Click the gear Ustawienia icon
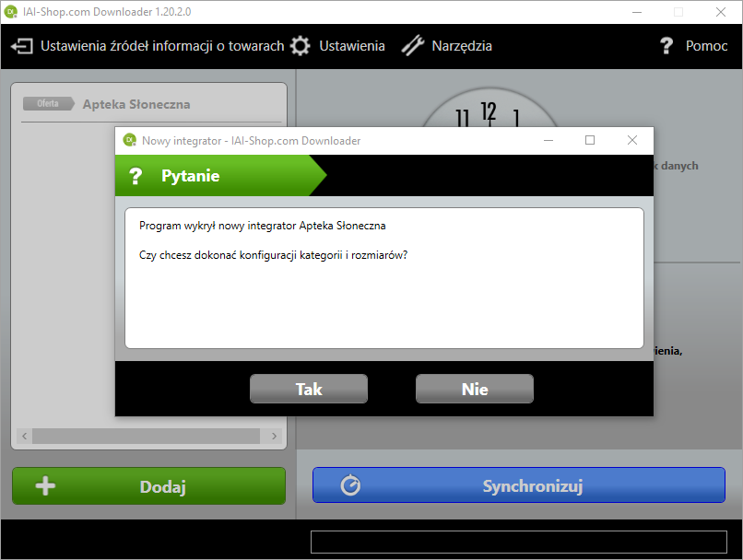 tap(300, 46)
